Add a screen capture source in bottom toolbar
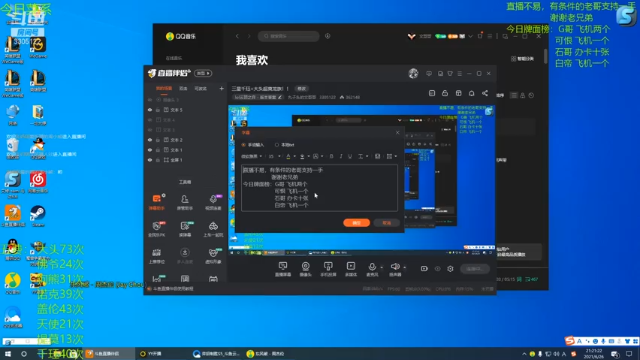 [283, 269]
